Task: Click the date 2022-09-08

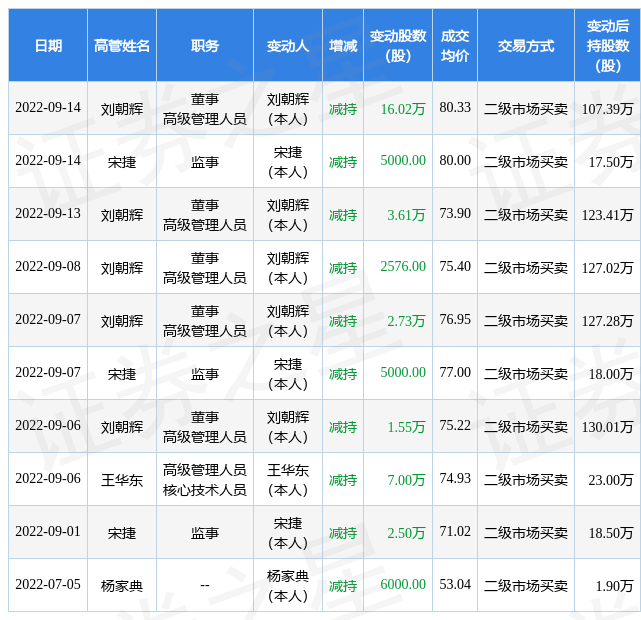Action: pos(48,266)
